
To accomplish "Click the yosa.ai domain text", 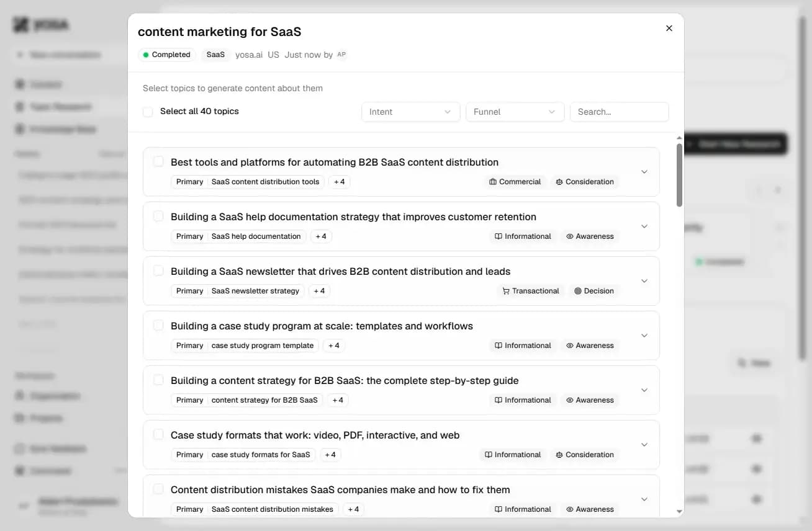I will 249,55.
